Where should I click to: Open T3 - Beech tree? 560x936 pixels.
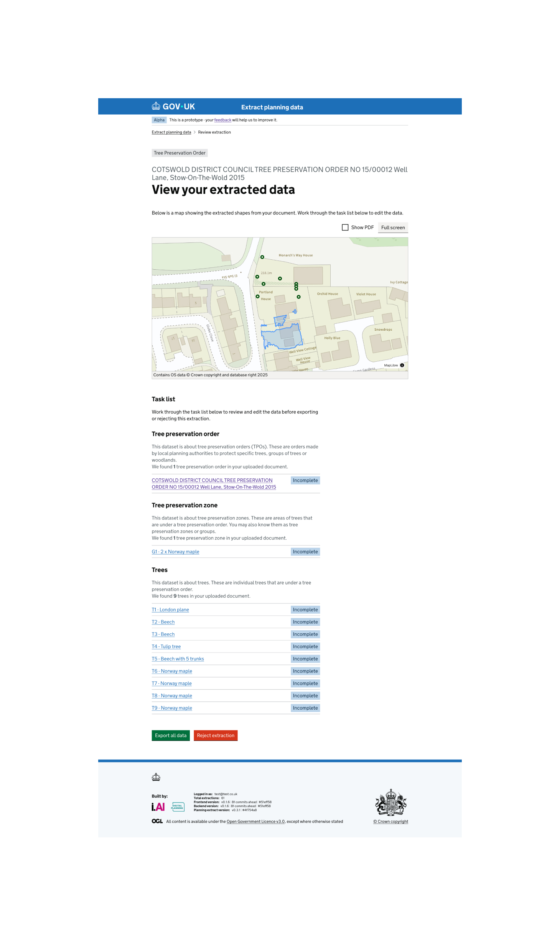(163, 634)
